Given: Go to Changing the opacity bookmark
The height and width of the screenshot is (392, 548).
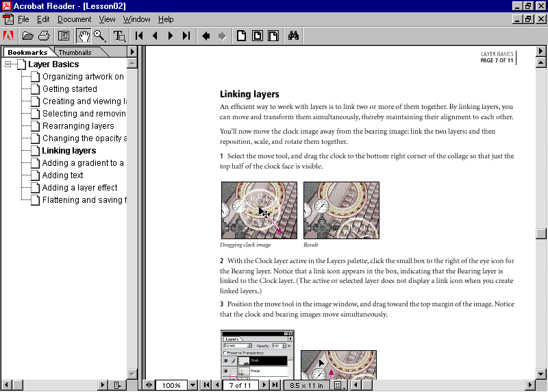Looking at the screenshot, I should pyautogui.click(x=84, y=138).
